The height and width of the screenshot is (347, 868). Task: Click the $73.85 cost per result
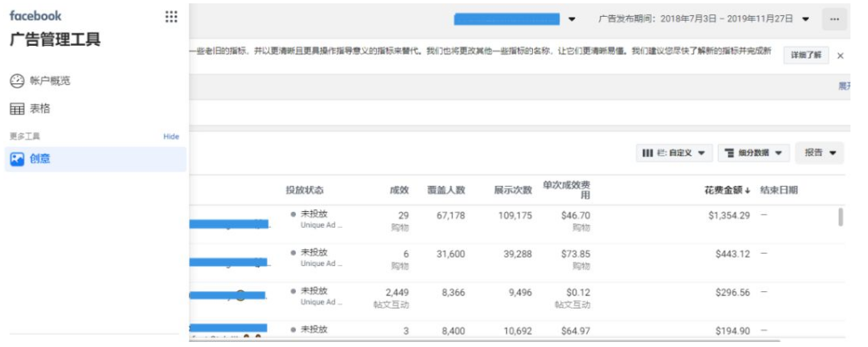click(575, 254)
